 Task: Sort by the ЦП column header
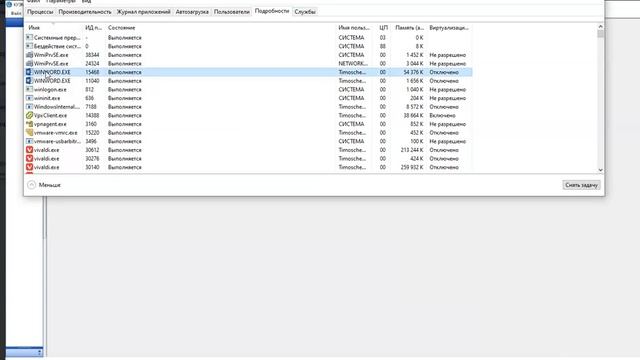coord(383,28)
